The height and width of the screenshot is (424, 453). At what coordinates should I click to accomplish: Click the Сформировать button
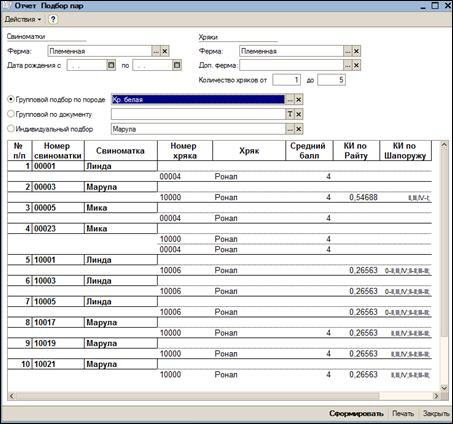click(x=356, y=414)
